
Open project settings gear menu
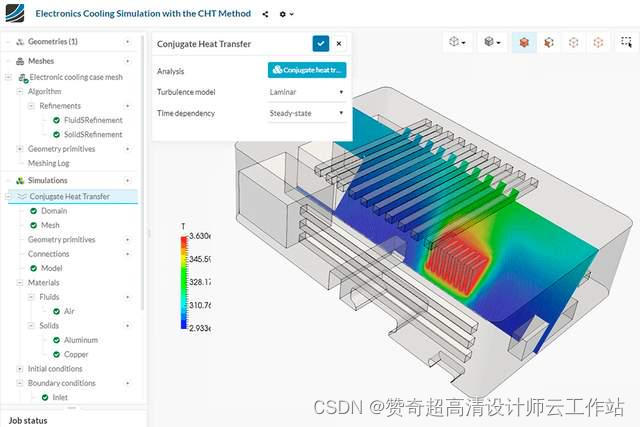pyautogui.click(x=287, y=14)
